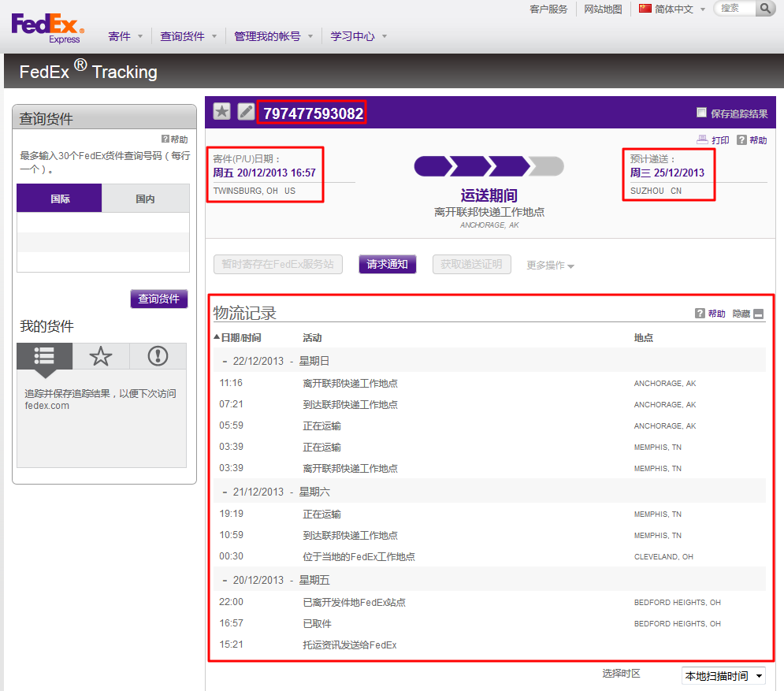Click the 19:19 正在运输 row

(x=489, y=514)
